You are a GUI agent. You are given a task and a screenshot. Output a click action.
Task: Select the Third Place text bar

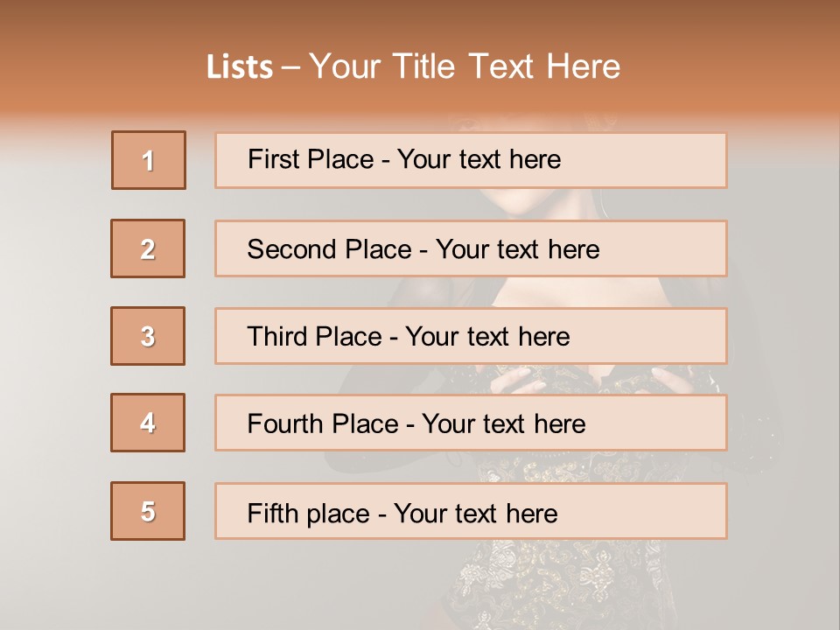(471, 336)
